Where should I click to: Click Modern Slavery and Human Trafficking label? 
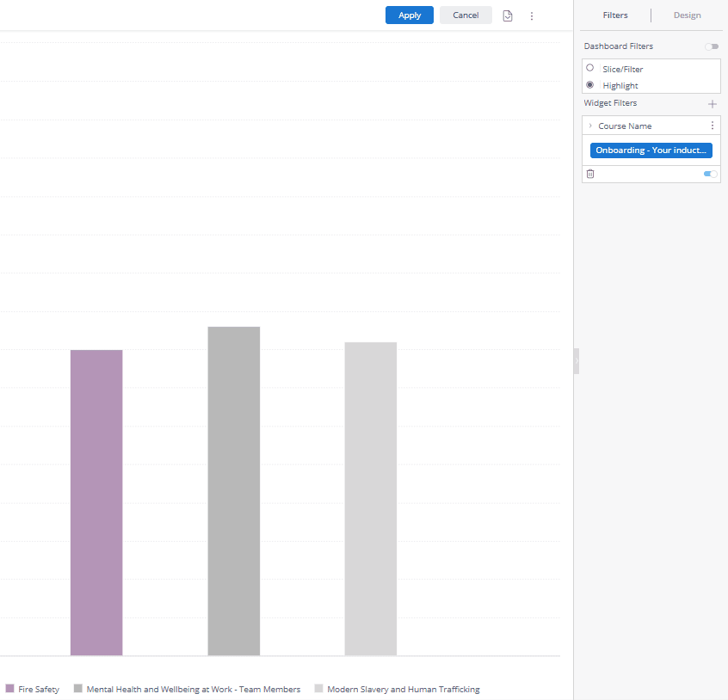404,690
